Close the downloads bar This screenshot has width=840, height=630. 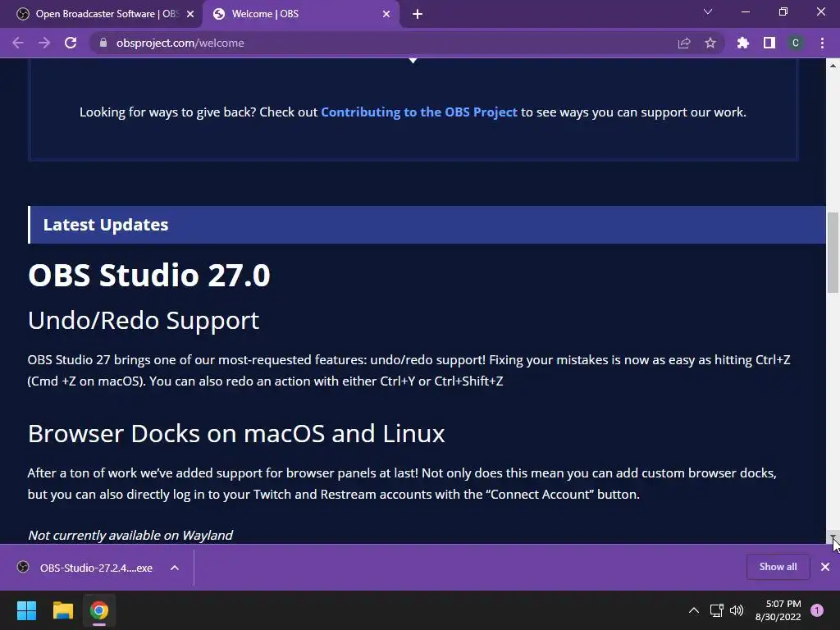click(825, 567)
